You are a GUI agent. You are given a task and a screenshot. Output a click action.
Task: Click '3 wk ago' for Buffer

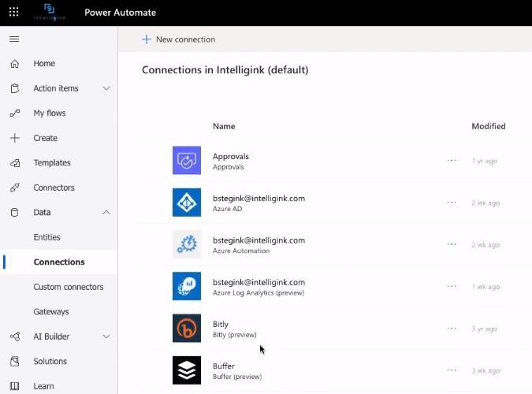click(x=485, y=371)
